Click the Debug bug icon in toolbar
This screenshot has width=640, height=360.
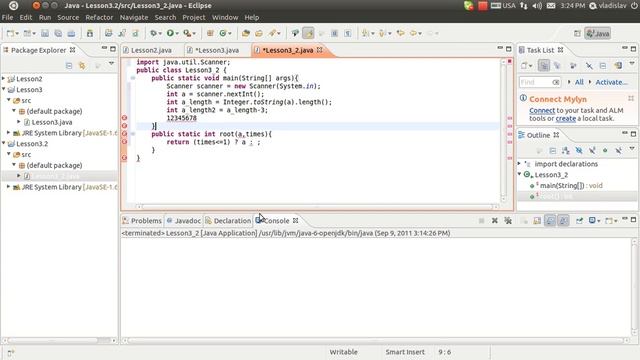(x=153, y=33)
